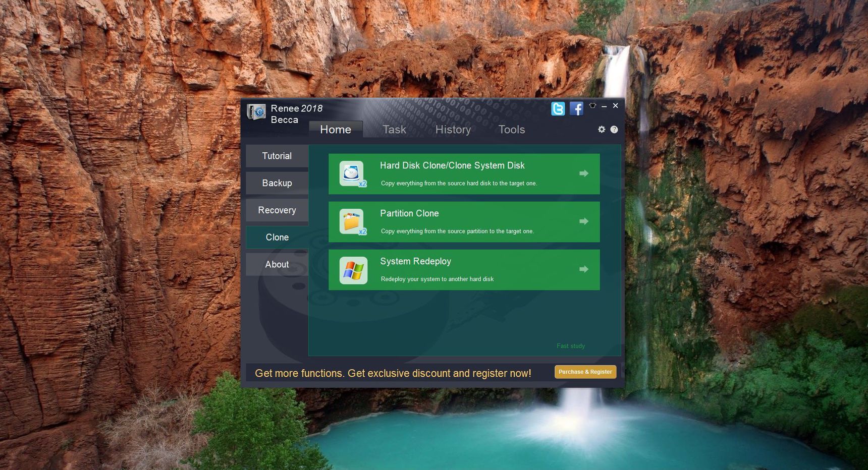Viewport: 868px width, 470px height.
Task: Select the Clone sidebar section
Action: click(x=277, y=238)
